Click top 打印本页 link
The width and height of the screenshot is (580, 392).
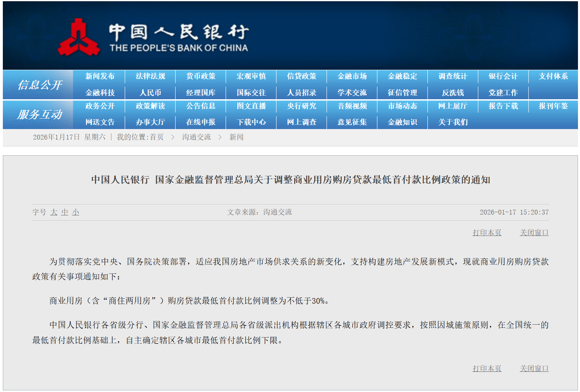(x=487, y=233)
